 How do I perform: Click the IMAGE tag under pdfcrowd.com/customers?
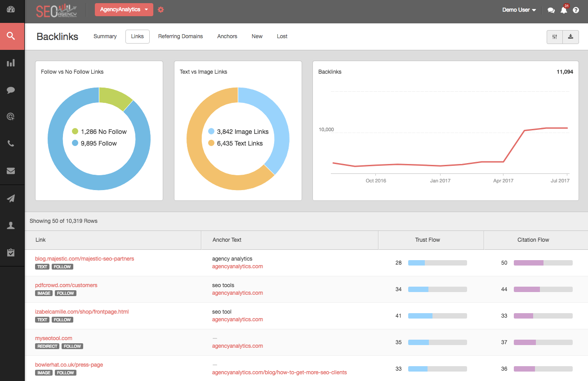point(44,293)
